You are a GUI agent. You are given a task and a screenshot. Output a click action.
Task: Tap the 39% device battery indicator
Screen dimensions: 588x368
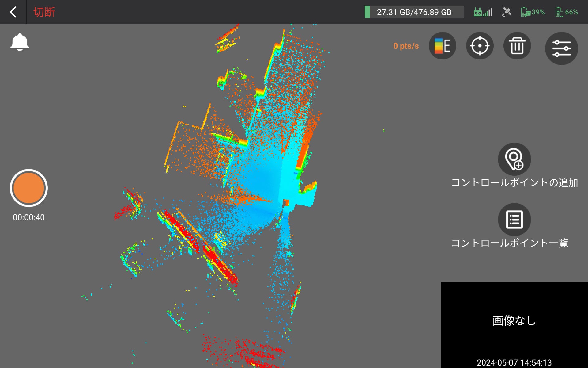(533, 12)
